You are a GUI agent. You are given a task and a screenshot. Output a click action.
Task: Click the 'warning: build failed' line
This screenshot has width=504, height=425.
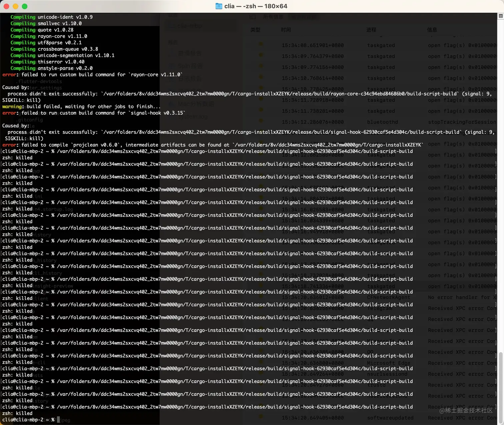click(x=81, y=106)
